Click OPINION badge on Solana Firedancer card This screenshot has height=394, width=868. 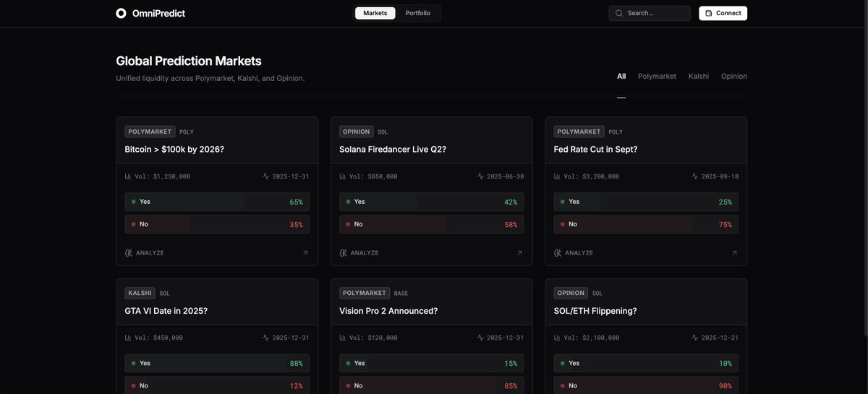(x=357, y=132)
